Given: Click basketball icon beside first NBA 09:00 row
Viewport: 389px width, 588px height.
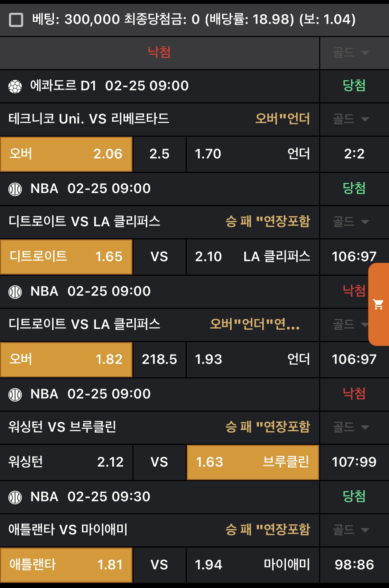Looking at the screenshot, I should point(15,189).
